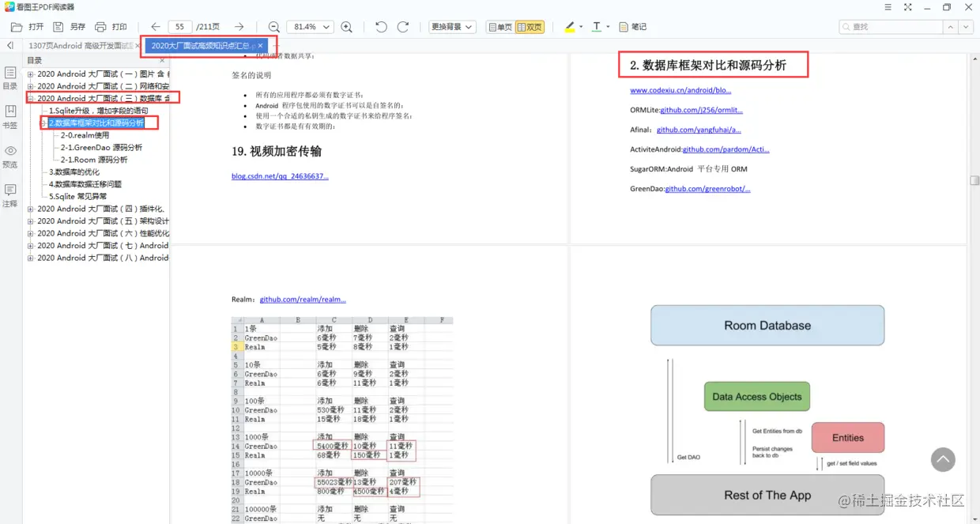Expand 2020 Android 大厂面试（七）Android node
Screen dimensions: 980x524
(31, 246)
